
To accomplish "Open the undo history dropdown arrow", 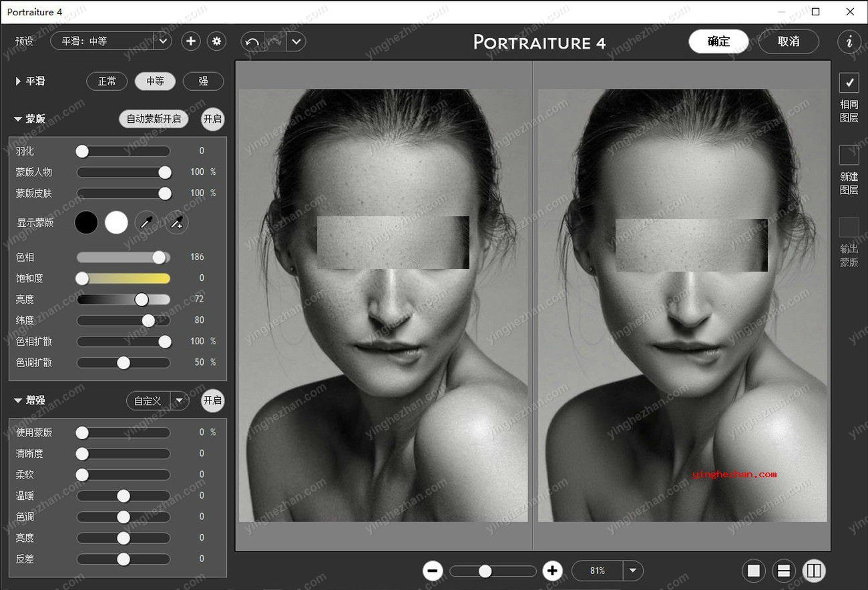I will (x=296, y=41).
